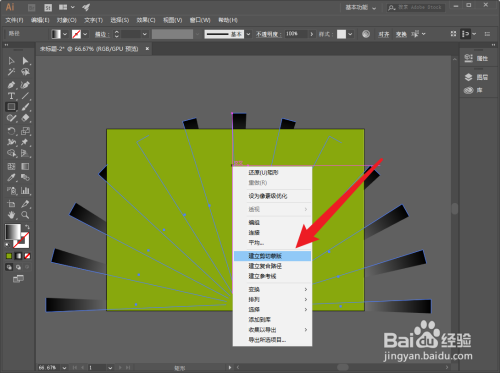Open the stroke weight dropdown

click(x=145, y=34)
